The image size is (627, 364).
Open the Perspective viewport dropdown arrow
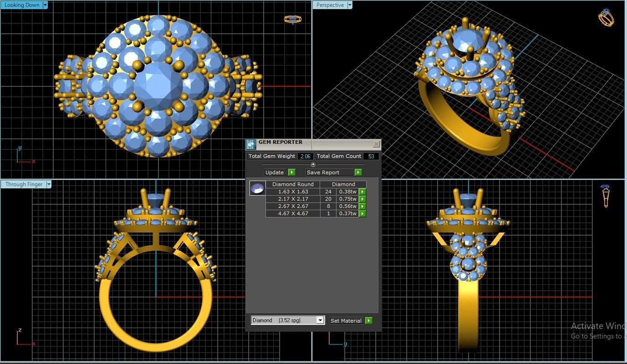[x=350, y=5]
